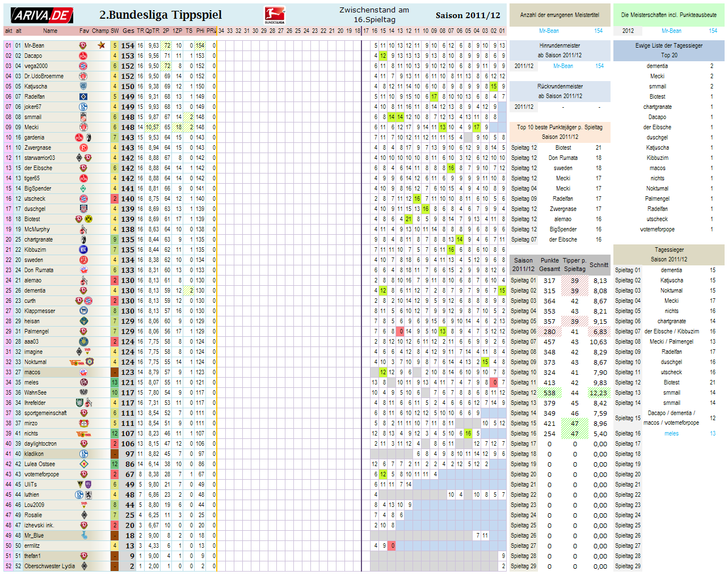Image resolution: width=728 pixels, height=575 pixels.
Task: Select the name 'izhevski ink.' in the ranking
Action: 39,525
